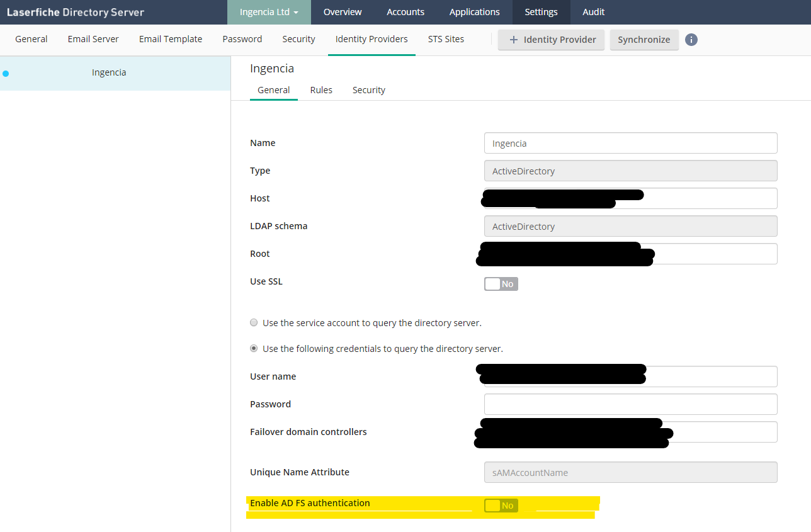Click the LDAP schema field
The width and height of the screenshot is (811, 532).
(630, 226)
